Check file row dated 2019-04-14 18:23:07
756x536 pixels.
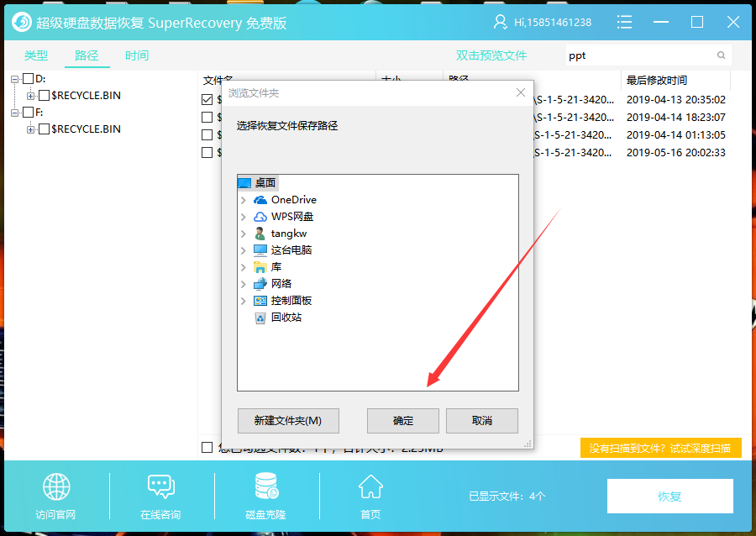pyautogui.click(x=207, y=117)
